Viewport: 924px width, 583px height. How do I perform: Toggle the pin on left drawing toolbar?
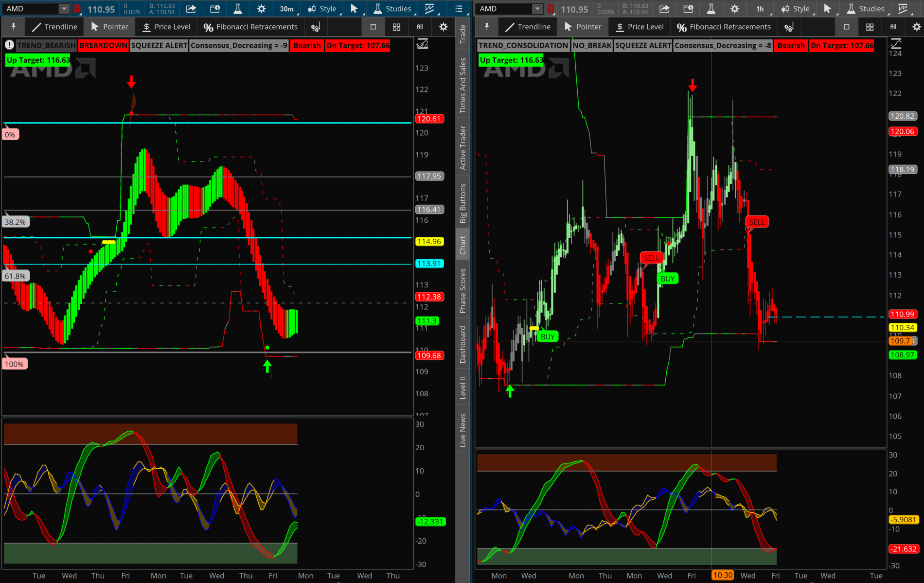13,27
